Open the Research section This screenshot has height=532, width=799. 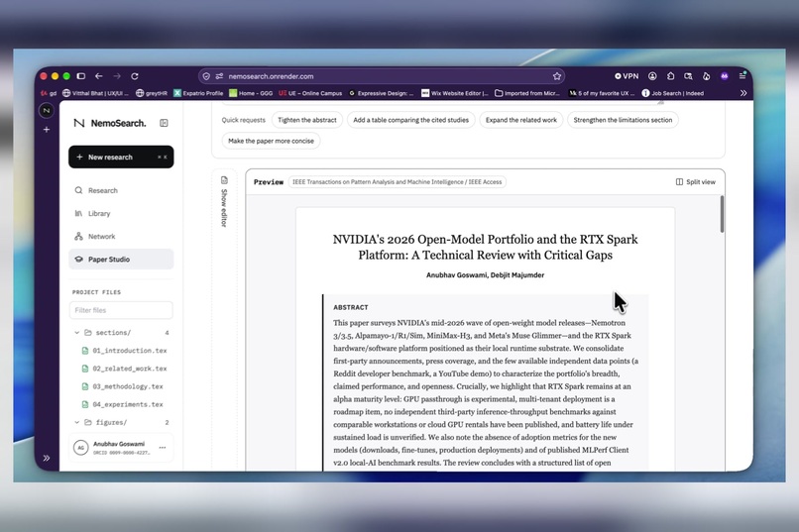coord(121,190)
